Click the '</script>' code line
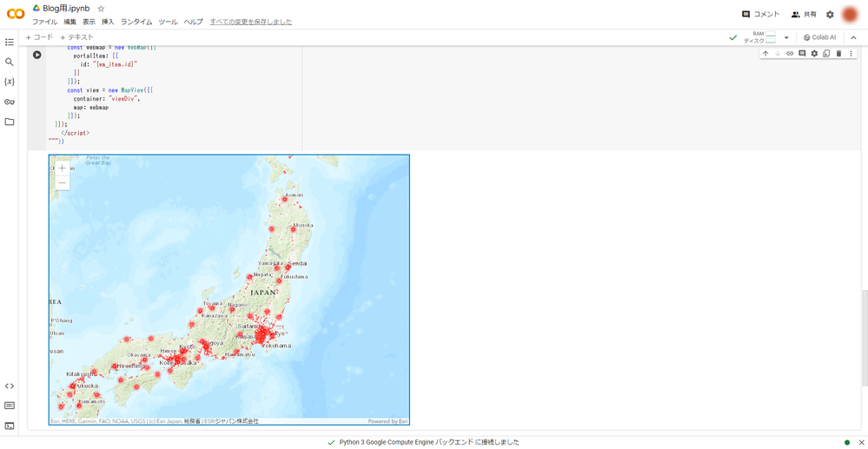868x449 pixels. click(75, 133)
